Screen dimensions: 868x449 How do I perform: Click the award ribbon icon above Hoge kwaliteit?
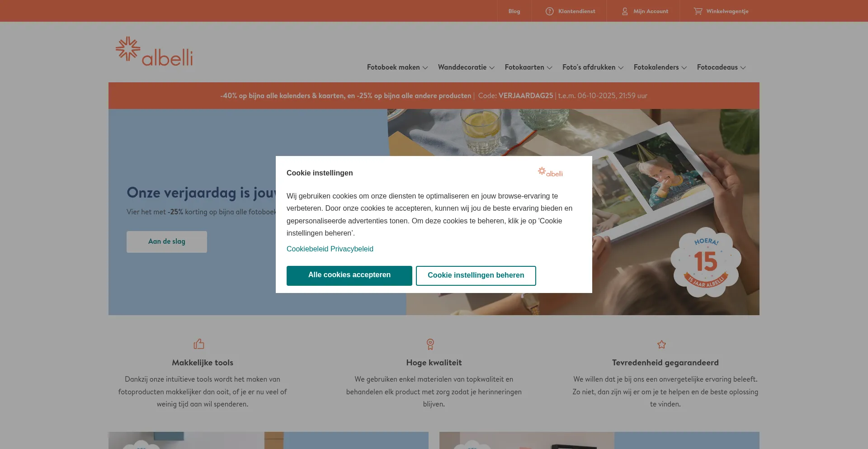coord(430,344)
